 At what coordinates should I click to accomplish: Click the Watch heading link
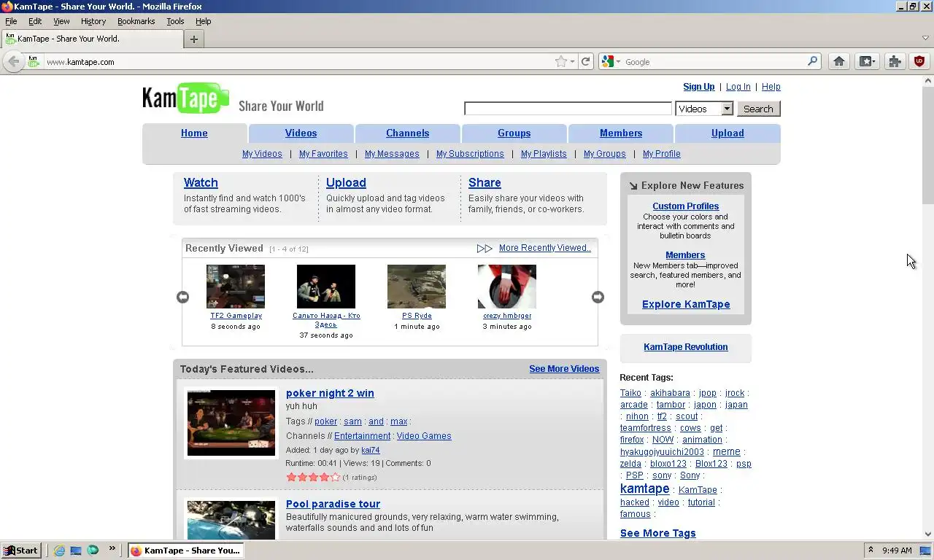coord(201,183)
